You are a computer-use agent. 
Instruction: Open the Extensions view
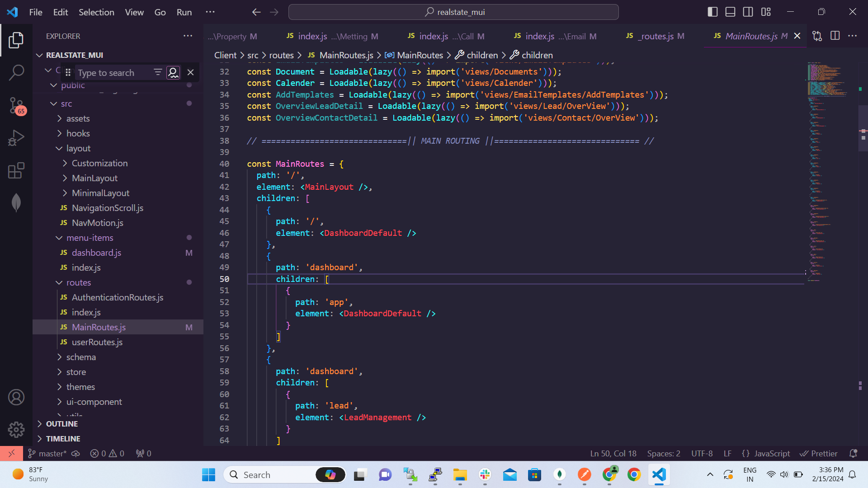coord(16,171)
